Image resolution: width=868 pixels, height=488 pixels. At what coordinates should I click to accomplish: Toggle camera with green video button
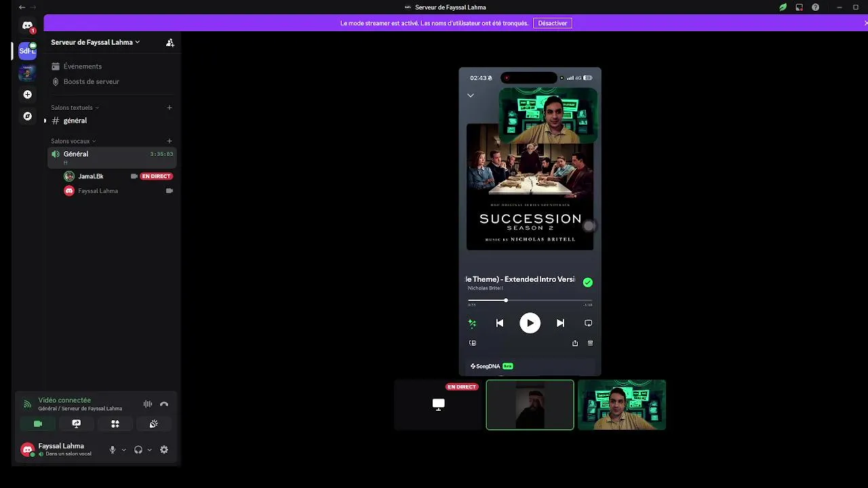[x=37, y=424]
